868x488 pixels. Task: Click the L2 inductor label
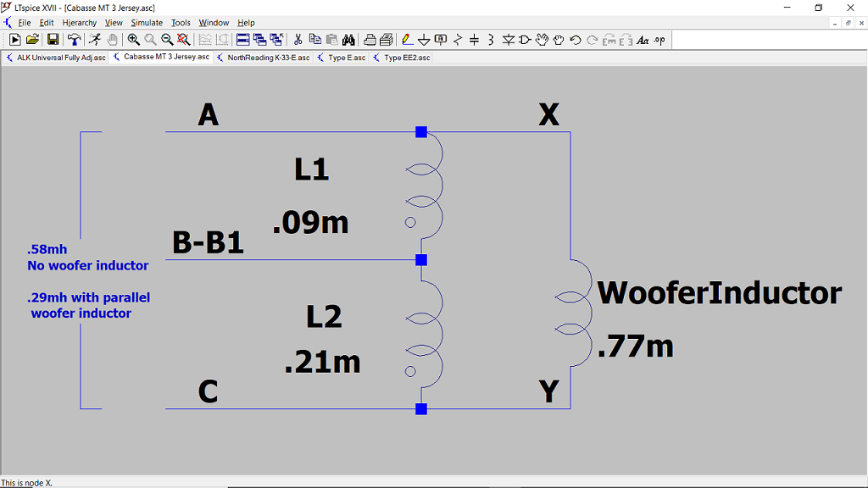coord(324,317)
